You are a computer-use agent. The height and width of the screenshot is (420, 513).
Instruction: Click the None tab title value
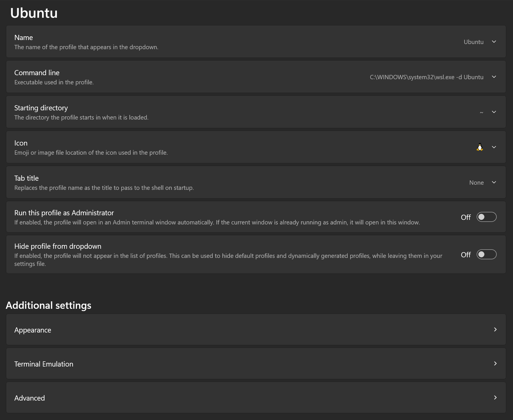476,183
